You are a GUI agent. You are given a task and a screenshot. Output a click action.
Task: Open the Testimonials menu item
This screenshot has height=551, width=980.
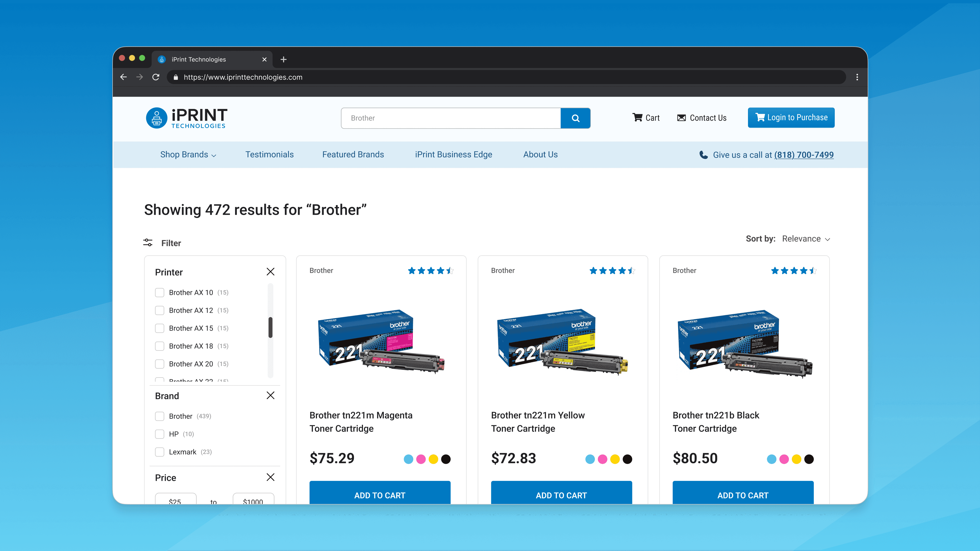pos(269,155)
